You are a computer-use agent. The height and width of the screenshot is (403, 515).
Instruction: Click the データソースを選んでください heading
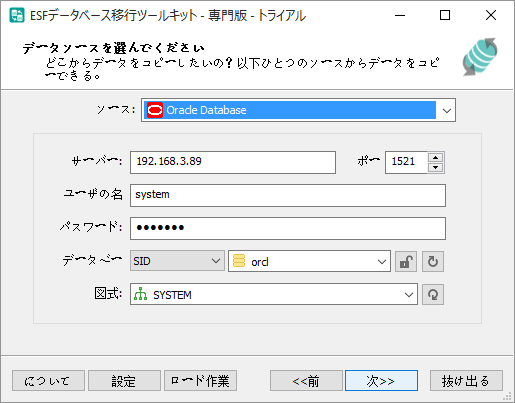pos(113,48)
